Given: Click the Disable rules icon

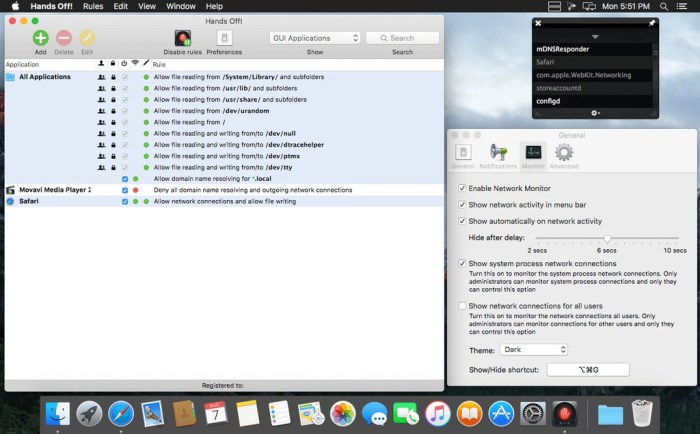Looking at the screenshot, I should pyautogui.click(x=182, y=38).
